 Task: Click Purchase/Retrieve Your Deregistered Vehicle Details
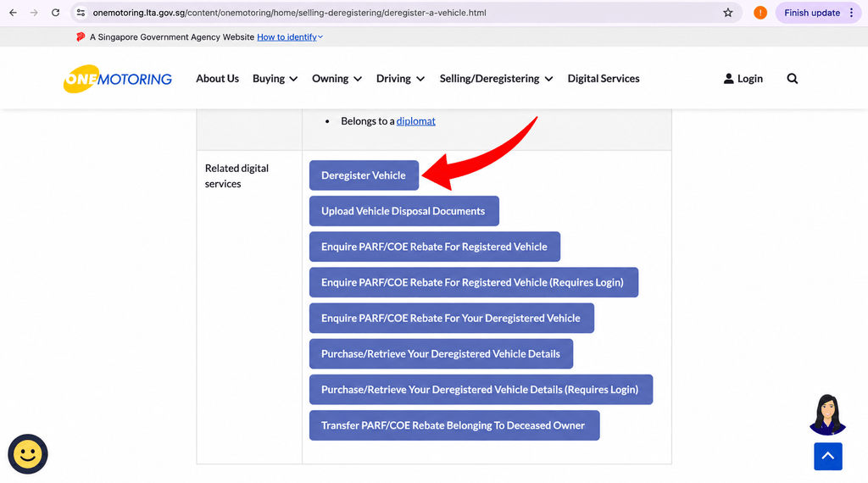pos(441,354)
